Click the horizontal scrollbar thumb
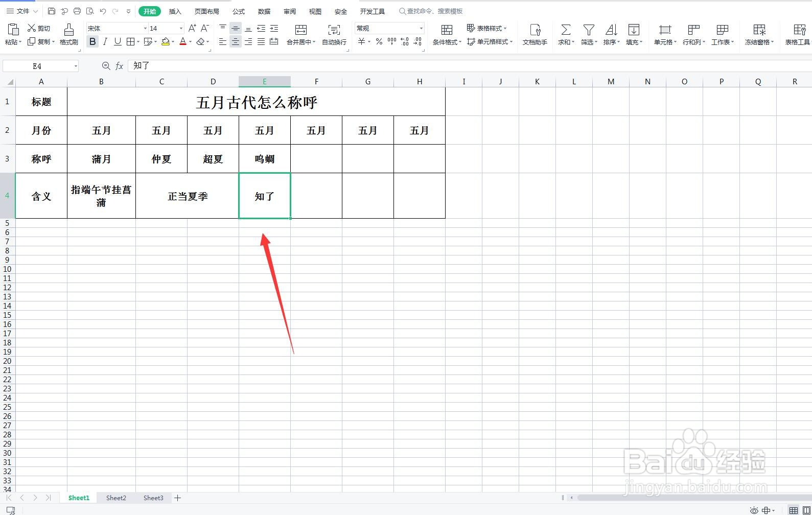Image resolution: width=812 pixels, height=515 pixels. tap(694, 498)
